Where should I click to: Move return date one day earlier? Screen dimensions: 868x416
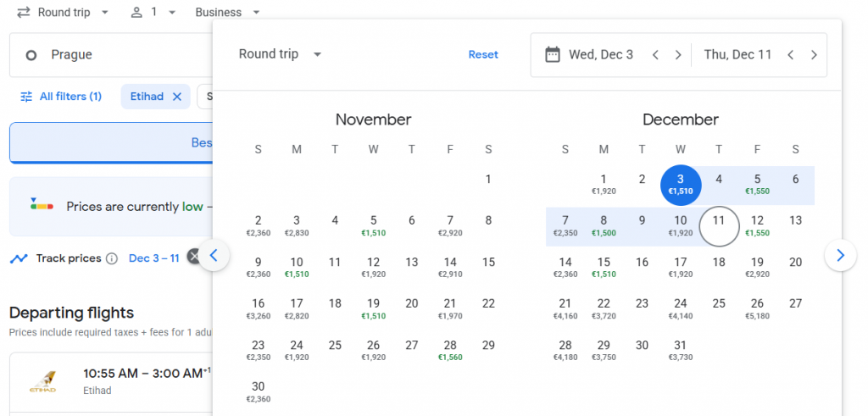(x=790, y=54)
